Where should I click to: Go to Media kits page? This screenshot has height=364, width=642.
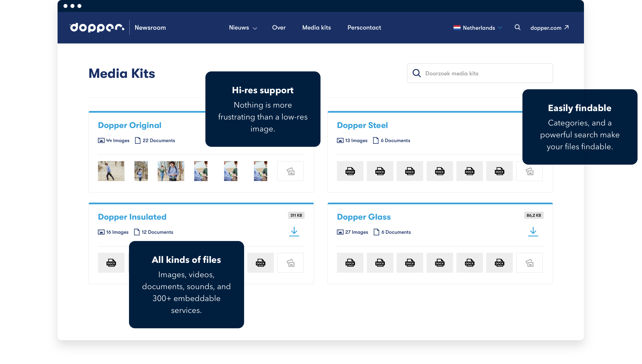pyautogui.click(x=316, y=28)
